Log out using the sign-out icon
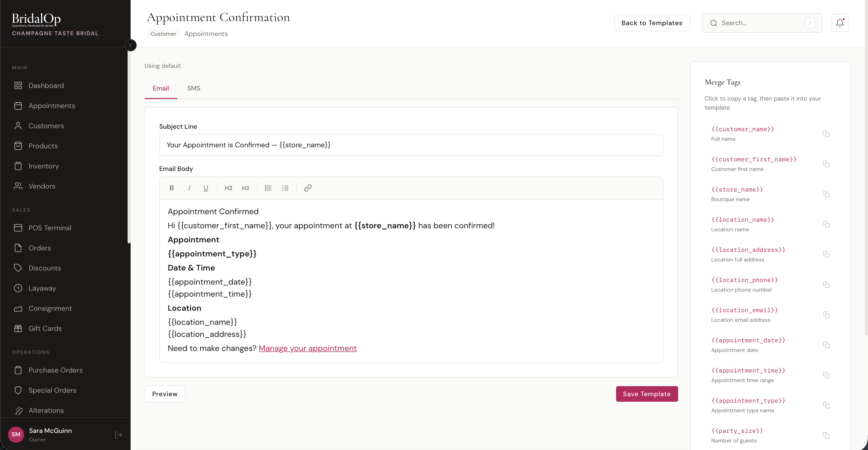868x450 pixels. 118,435
